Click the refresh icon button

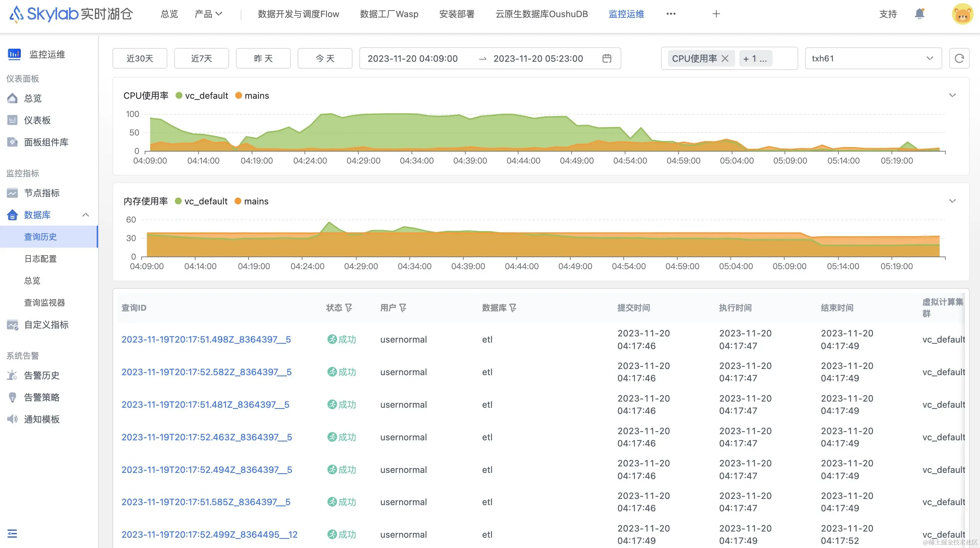(x=959, y=58)
